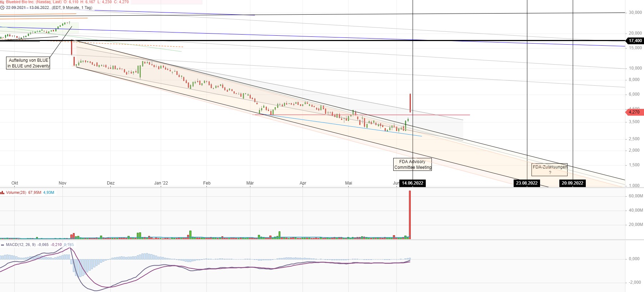Click the 30,000 price axis label
This screenshot has width=644, height=292.
coord(635,12)
